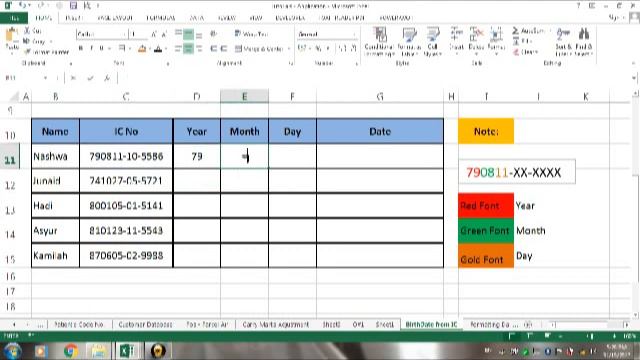This screenshot has height=360, width=640.
Task: Click the Confirm entry check button
Action: tap(90, 78)
